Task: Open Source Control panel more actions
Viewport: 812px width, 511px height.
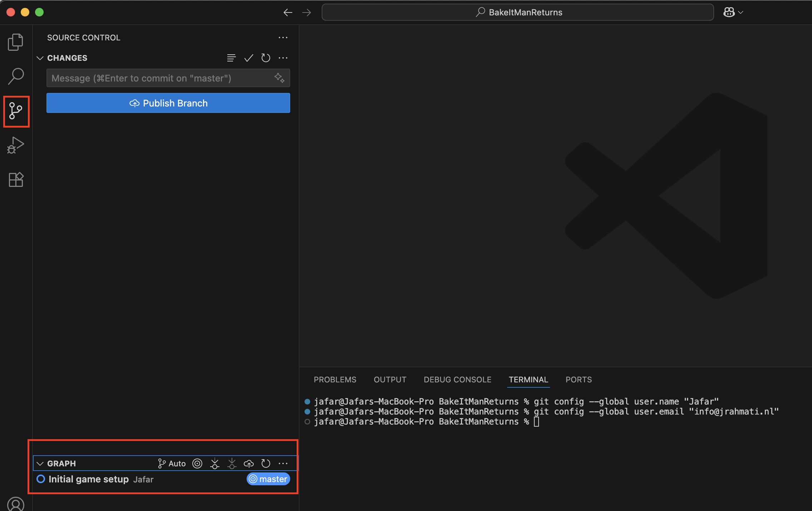Action: tap(283, 38)
